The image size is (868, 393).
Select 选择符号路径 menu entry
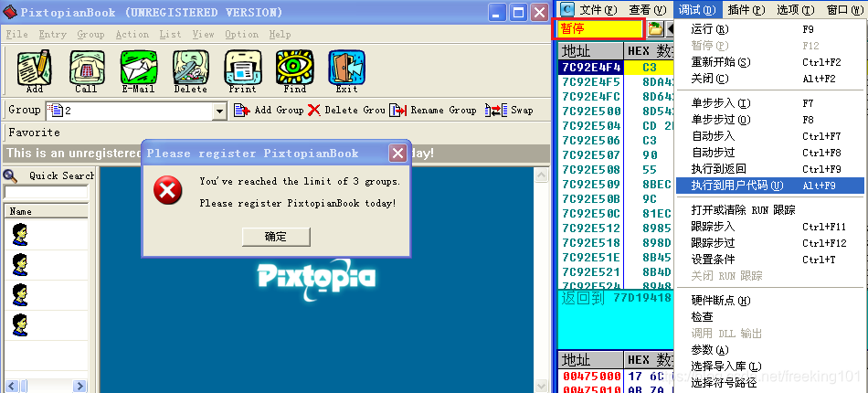[x=770, y=382]
